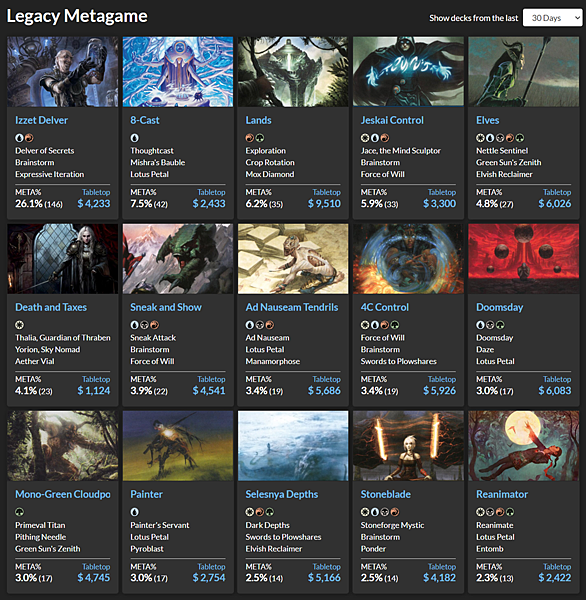Click the Sneak and Show card artwork
586x600 pixels.
[x=178, y=259]
